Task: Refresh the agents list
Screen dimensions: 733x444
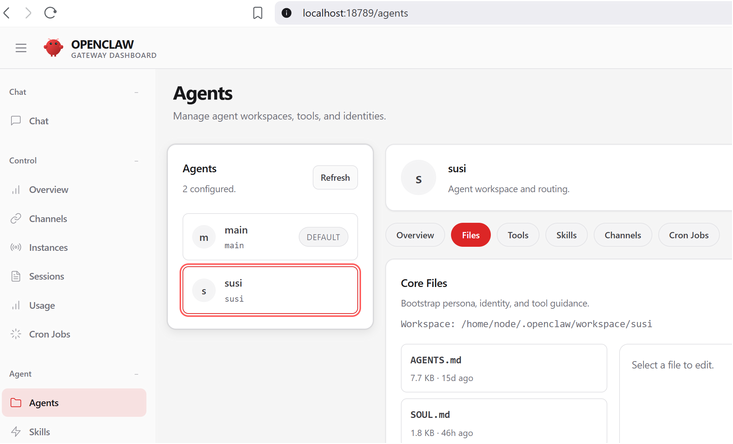Action: (335, 178)
